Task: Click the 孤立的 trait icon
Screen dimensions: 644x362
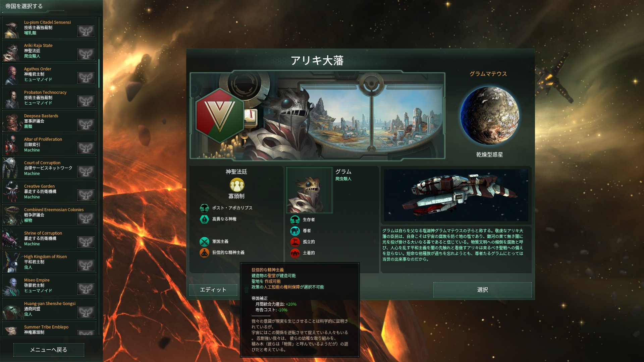Action: click(x=295, y=242)
